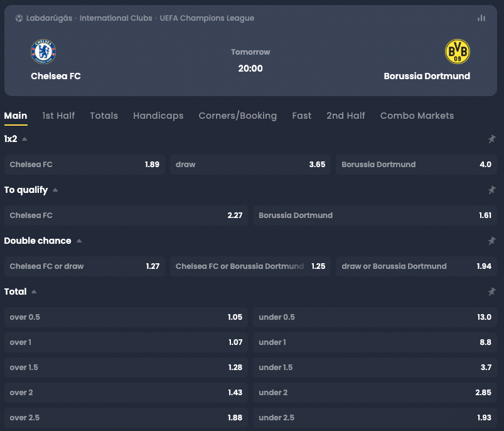
Task: Open the Handicaps tab
Action: tap(158, 116)
